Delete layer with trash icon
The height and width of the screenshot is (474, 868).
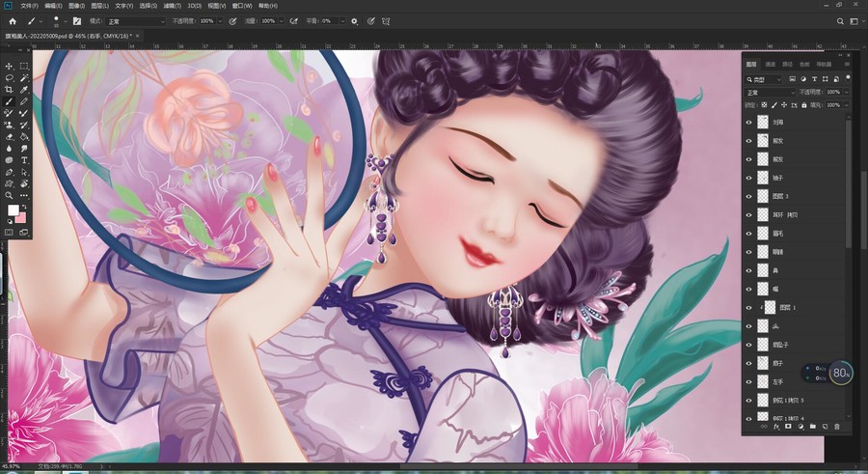tap(837, 427)
